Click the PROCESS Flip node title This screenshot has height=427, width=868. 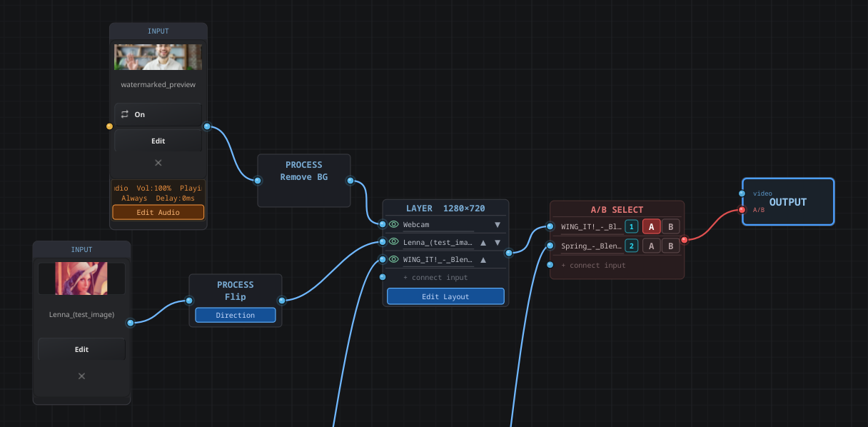(x=236, y=291)
